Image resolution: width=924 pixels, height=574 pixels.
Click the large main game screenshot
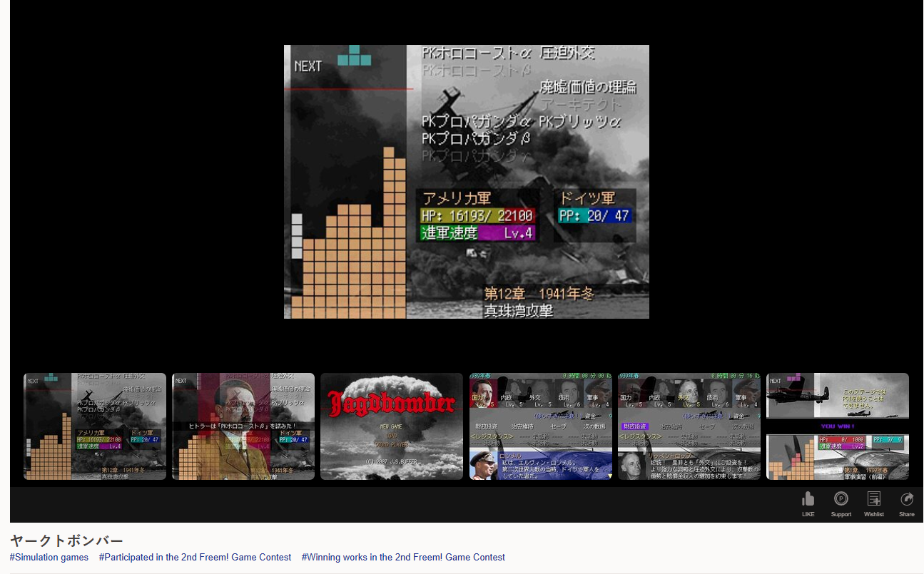click(467, 182)
